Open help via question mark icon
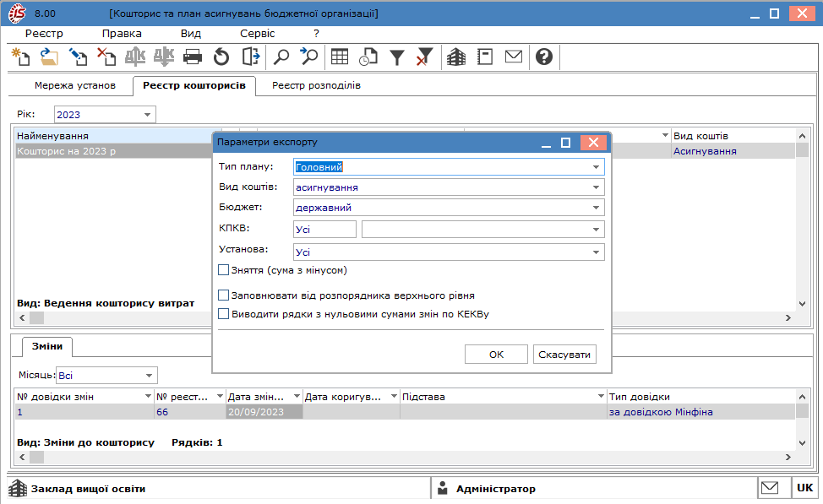This screenshot has width=823, height=504. click(544, 56)
